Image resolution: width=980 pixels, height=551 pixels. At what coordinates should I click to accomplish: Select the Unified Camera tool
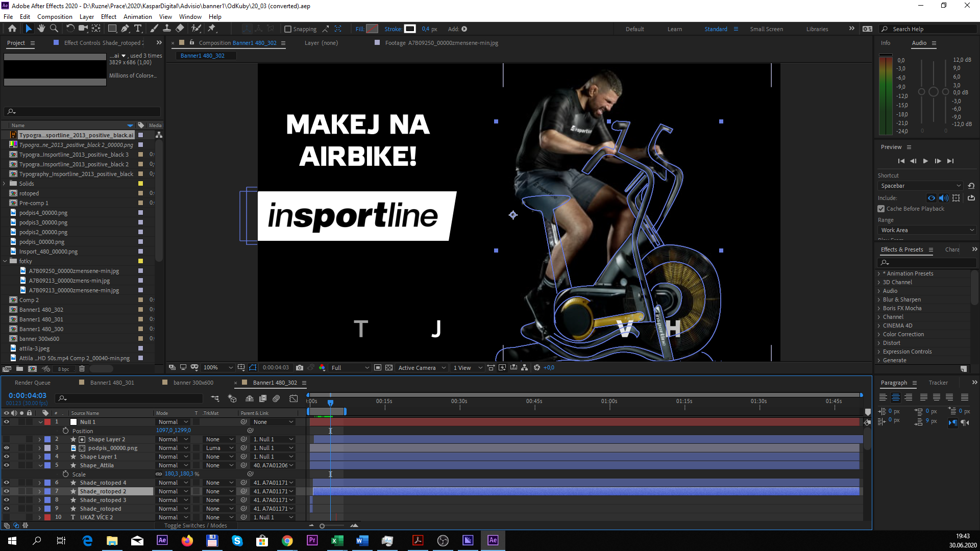click(x=83, y=29)
